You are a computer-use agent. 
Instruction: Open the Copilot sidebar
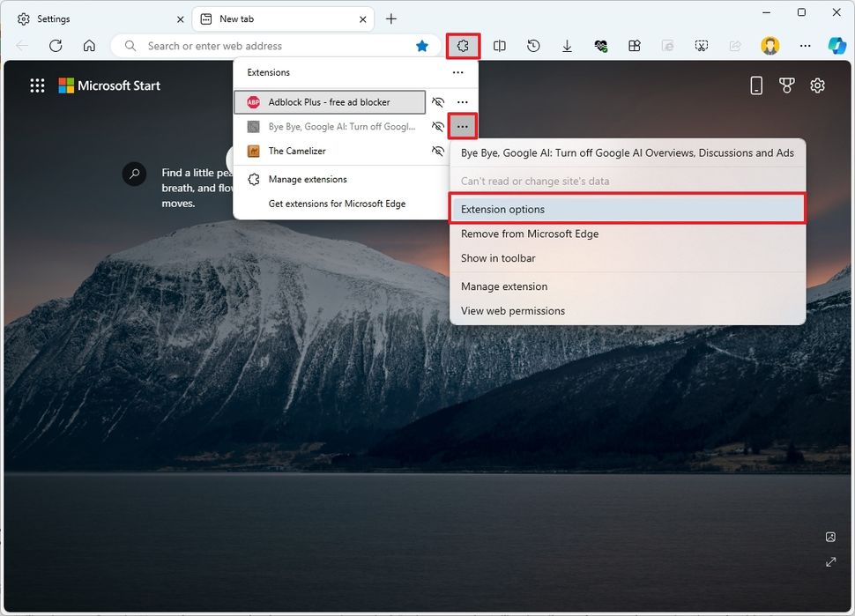[x=836, y=46]
